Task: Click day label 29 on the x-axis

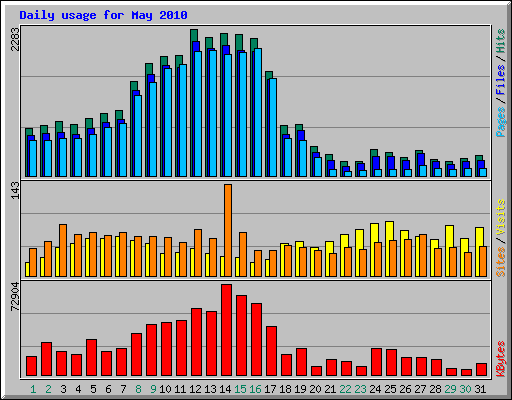Action: point(450,389)
